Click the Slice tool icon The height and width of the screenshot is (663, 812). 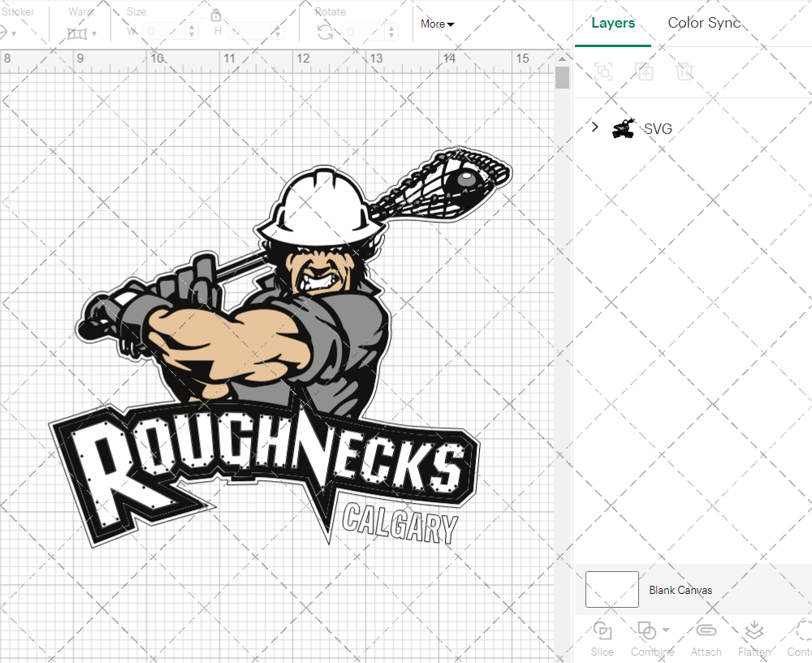point(603,630)
